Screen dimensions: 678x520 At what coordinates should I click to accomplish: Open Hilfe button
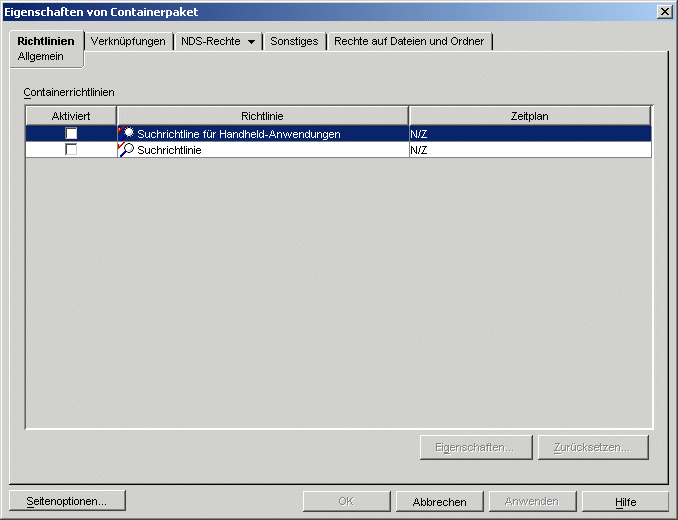tap(625, 501)
